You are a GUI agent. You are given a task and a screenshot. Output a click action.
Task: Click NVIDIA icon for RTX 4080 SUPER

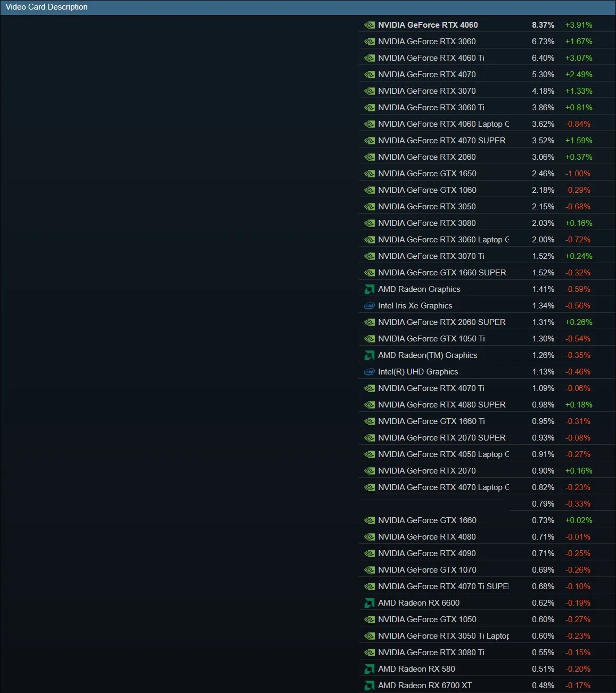(369, 405)
